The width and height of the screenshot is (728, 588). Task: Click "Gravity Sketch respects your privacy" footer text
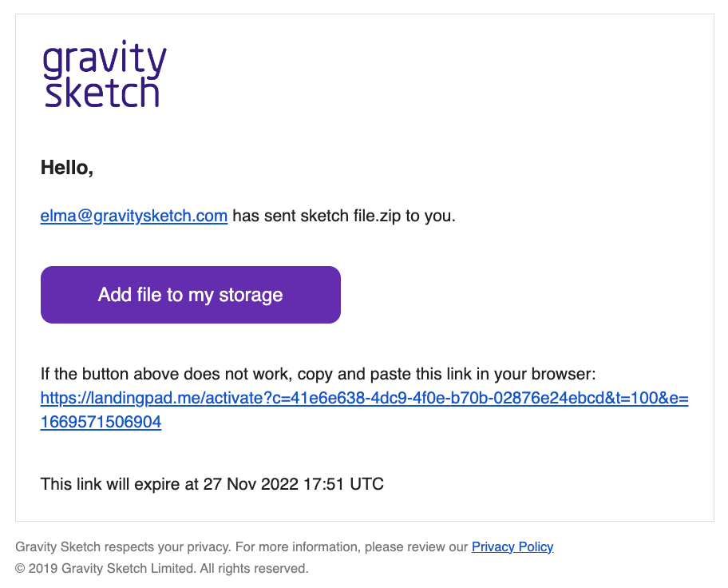click(x=123, y=546)
